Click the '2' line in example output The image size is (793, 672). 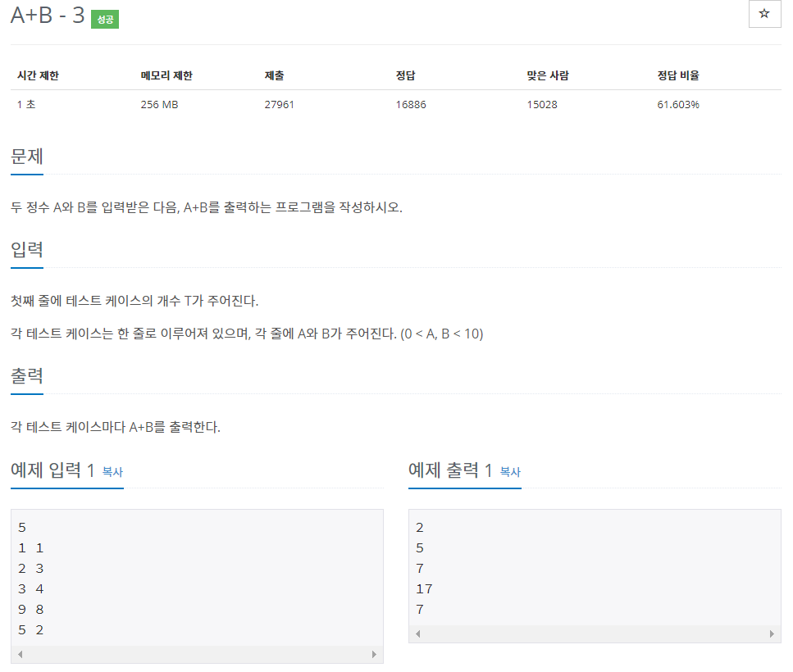pos(420,528)
